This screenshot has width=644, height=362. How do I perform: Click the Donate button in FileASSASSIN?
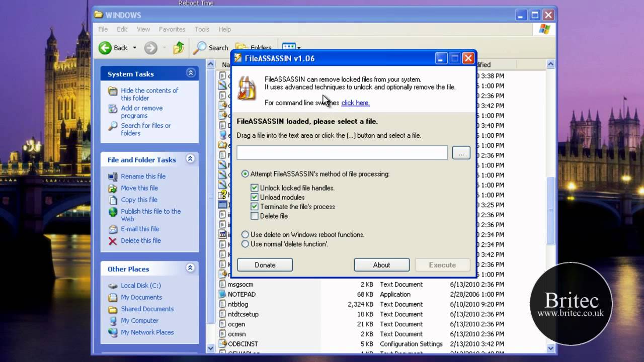click(x=265, y=265)
